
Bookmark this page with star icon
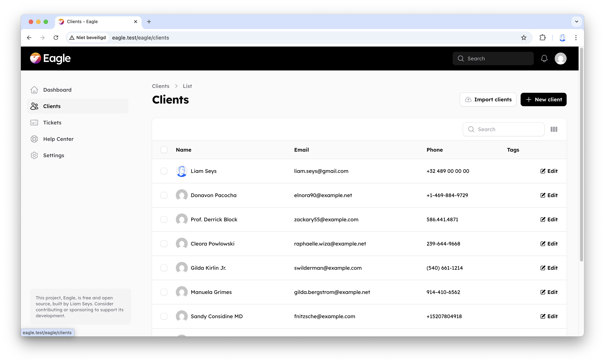tap(524, 37)
